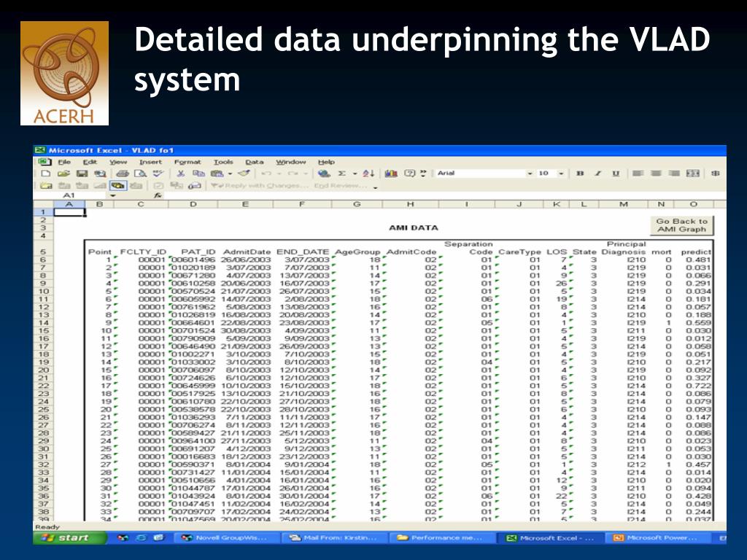This screenshot has width=747, height=560.
Task: Click the Print icon
Action: click(x=123, y=174)
